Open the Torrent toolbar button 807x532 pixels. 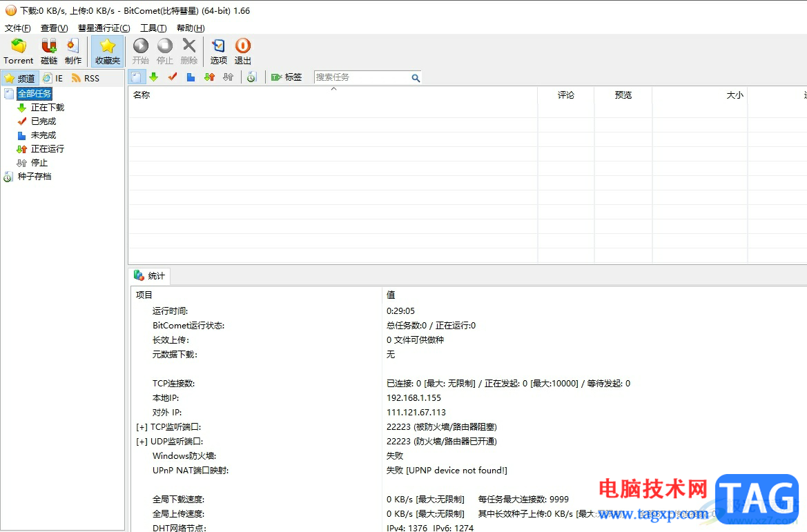[x=19, y=52]
